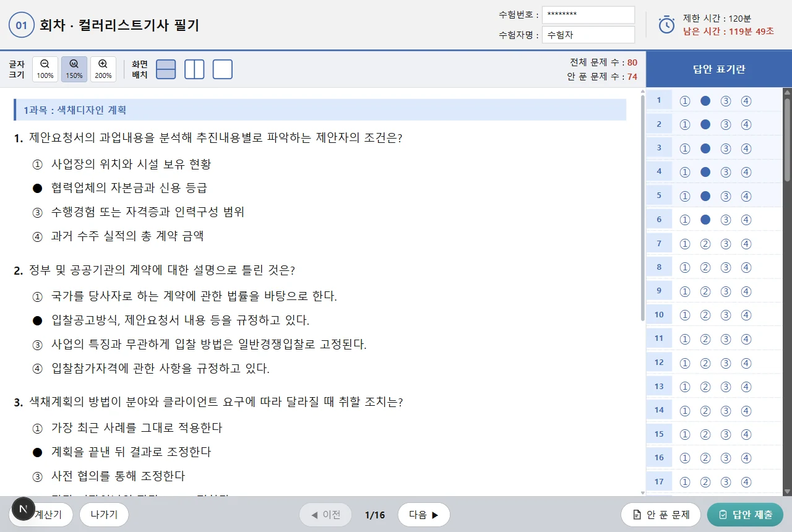Click the '안 푼 문제 수 : 74' count

602,77
